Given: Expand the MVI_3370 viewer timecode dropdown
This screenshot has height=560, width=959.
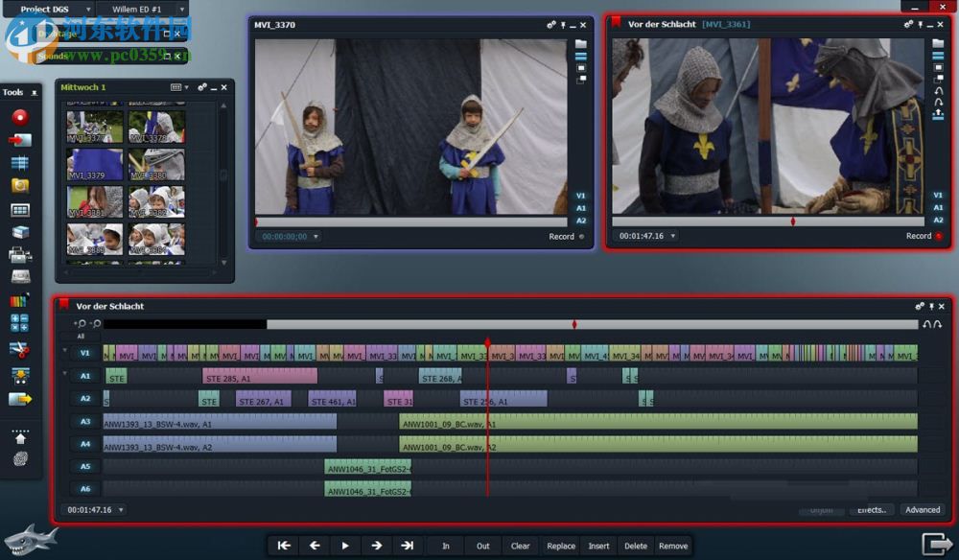Looking at the screenshot, I should [316, 237].
